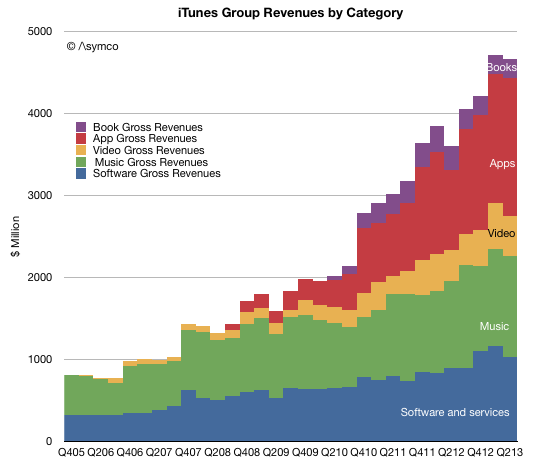Click the 'Books' label in the chart

coord(502,67)
